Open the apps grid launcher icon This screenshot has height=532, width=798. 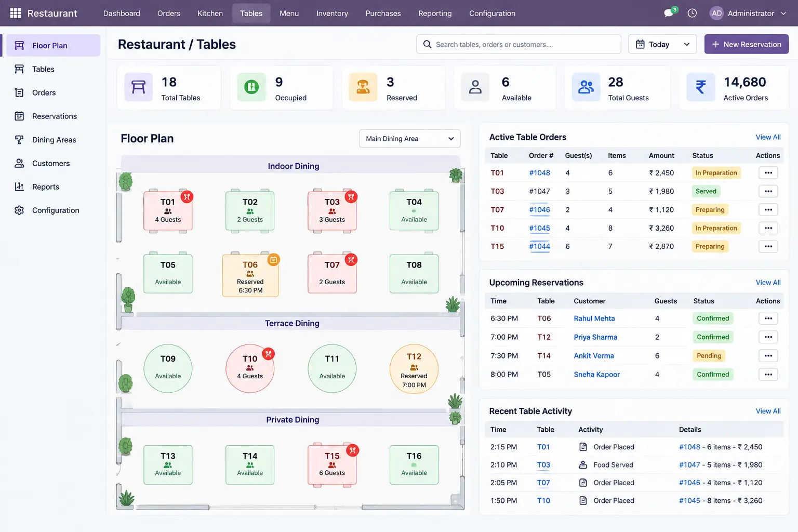pyautogui.click(x=16, y=13)
